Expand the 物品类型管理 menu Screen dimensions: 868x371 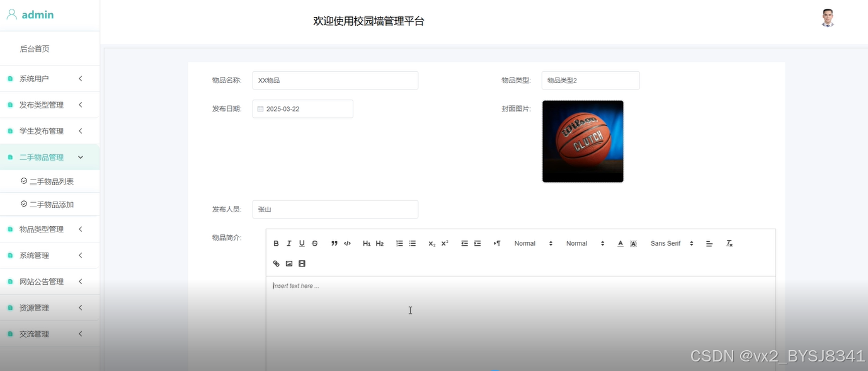coord(50,229)
